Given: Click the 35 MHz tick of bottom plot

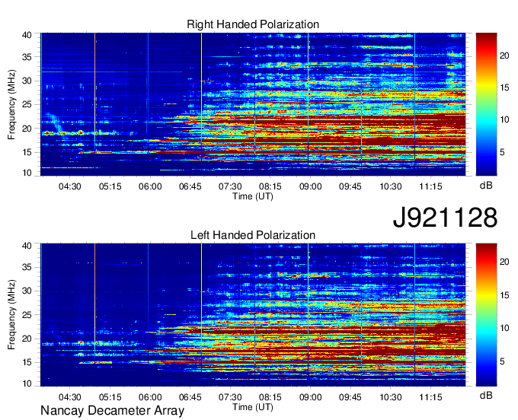Looking at the screenshot, I should click(27, 267).
